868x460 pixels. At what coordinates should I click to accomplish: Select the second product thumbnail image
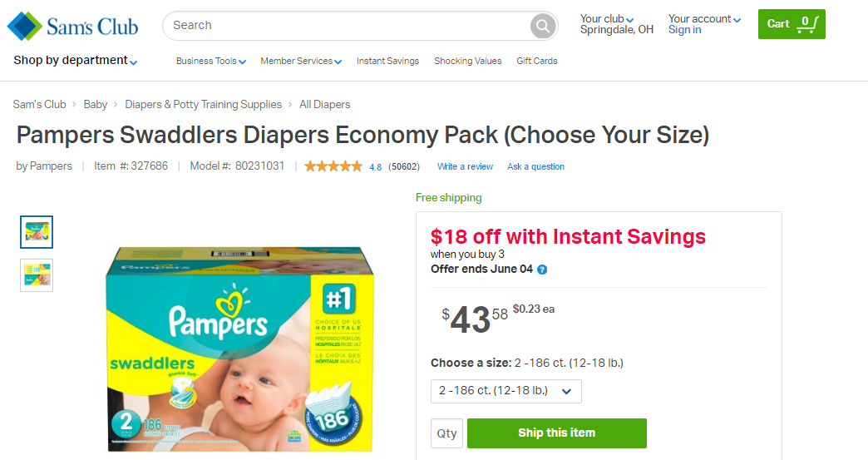coord(37,275)
